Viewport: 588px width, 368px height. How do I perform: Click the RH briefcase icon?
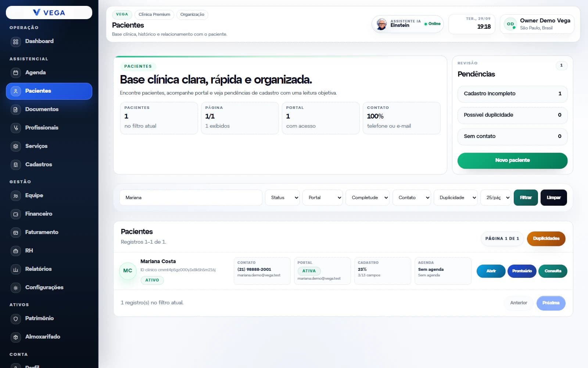pos(15,251)
